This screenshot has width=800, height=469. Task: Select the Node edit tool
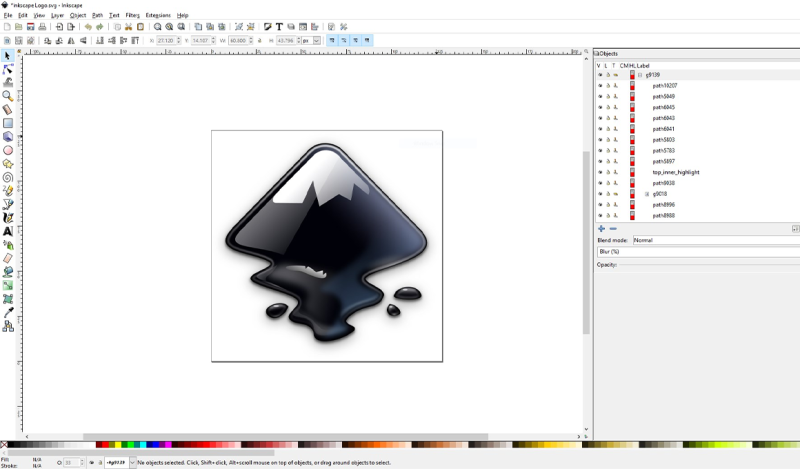tap(8, 69)
